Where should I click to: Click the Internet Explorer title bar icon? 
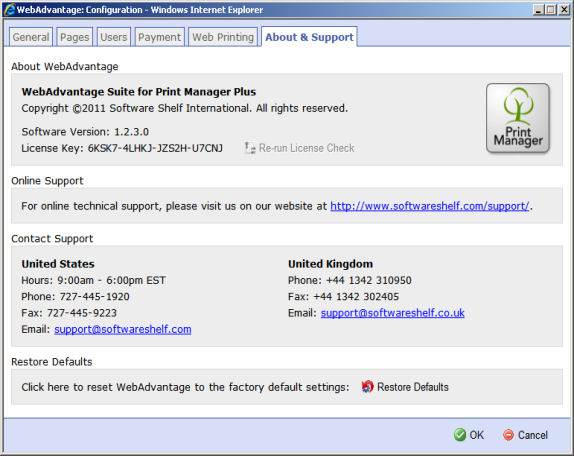9,10
